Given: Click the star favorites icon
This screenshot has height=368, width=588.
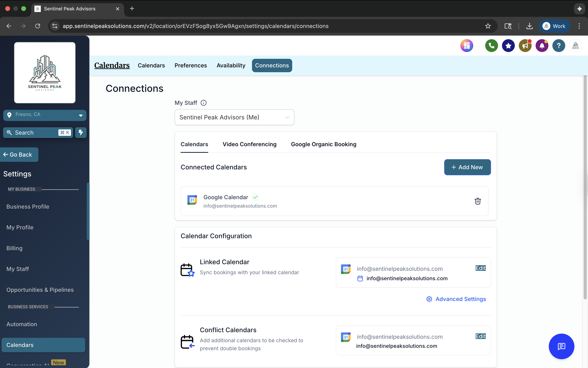Looking at the screenshot, I should (508, 46).
